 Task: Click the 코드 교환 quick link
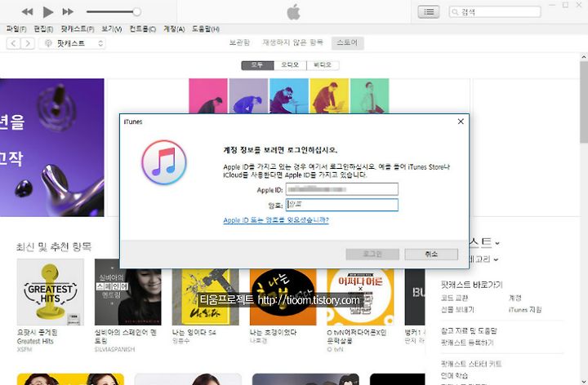[454, 298]
